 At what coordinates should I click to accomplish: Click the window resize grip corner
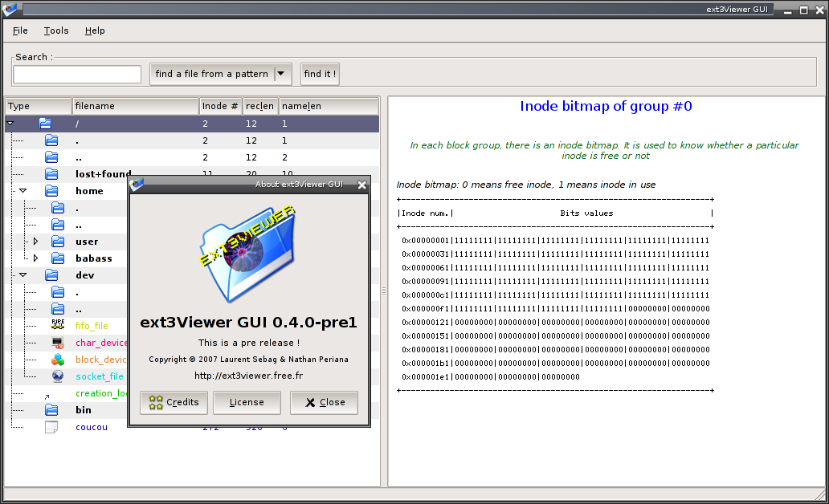[820, 495]
